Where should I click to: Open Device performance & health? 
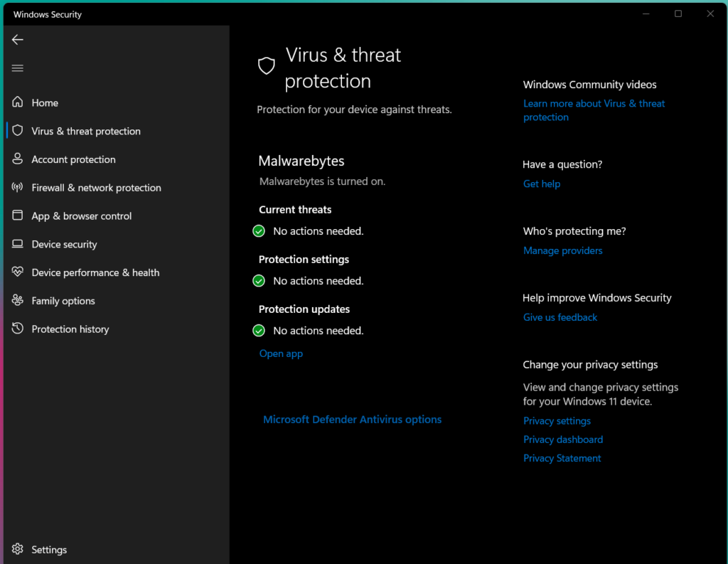coord(116,272)
